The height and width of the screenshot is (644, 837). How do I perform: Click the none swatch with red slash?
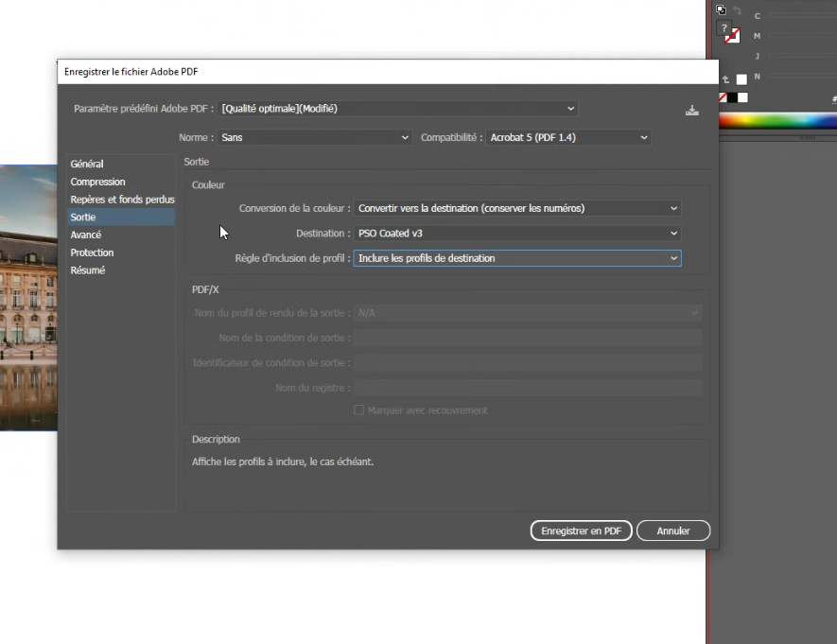click(x=724, y=97)
